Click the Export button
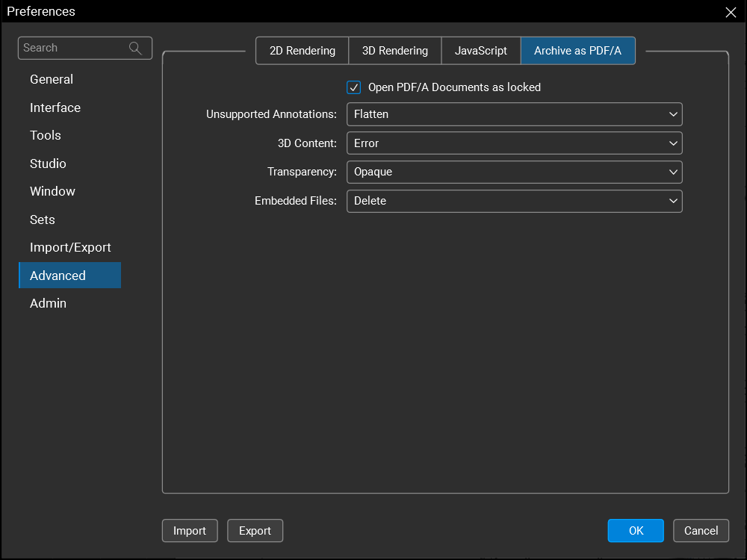747x560 pixels. [255, 531]
